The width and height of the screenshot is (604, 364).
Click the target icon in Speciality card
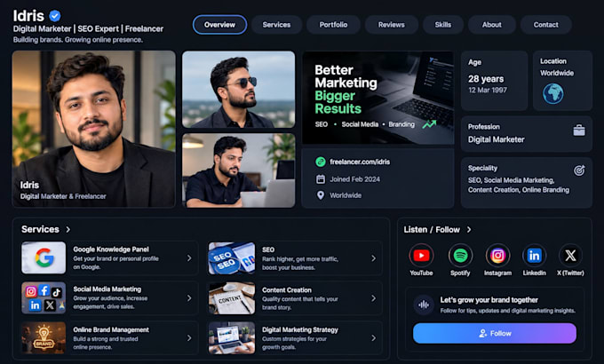[579, 170]
